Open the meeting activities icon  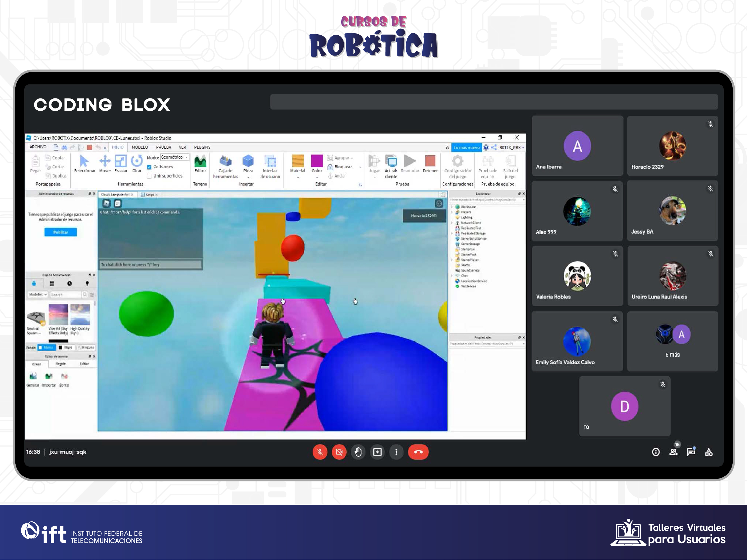(709, 452)
